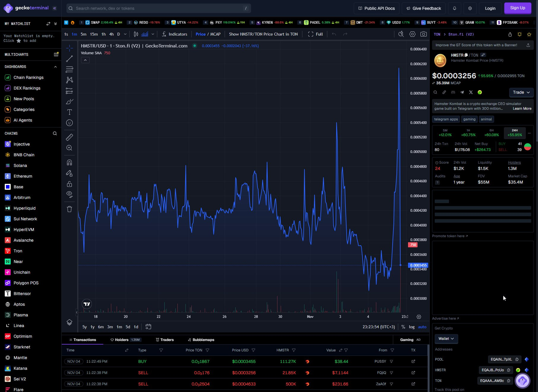538x392 pixels.
Task: Open the emoji icons drawing tool
Action: (69, 123)
